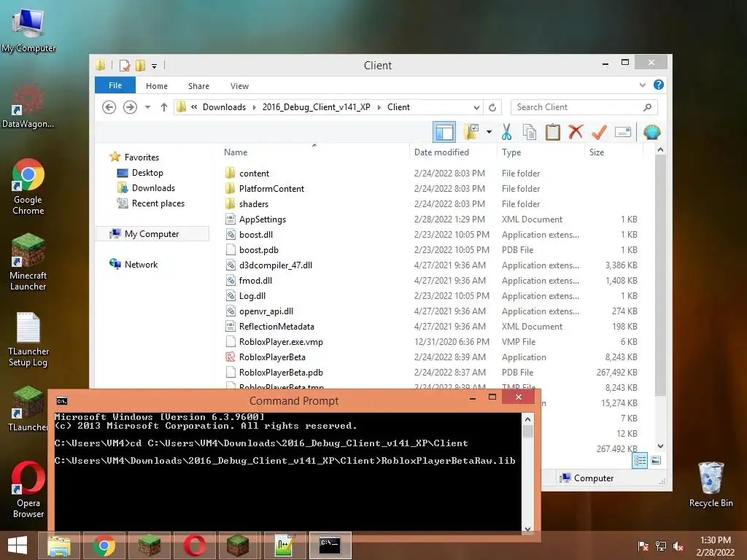747x560 pixels.
Task: Open the recent locations dropdown arrow
Action: (147, 107)
